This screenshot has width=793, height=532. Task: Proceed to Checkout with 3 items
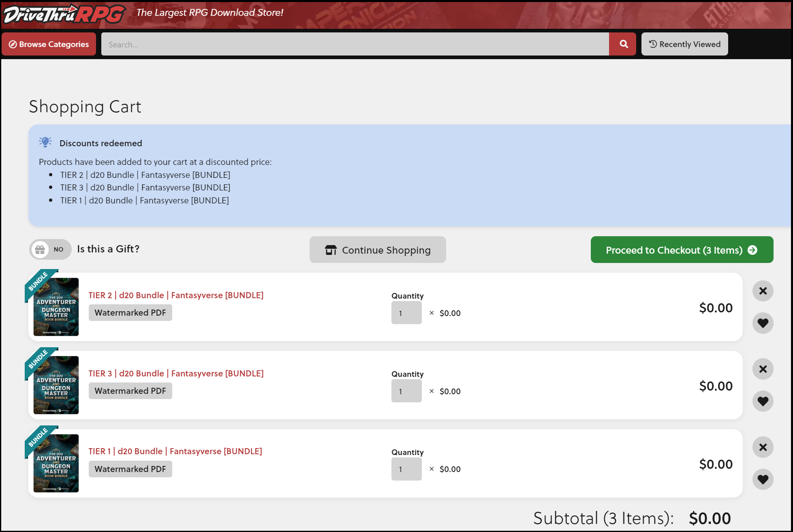[682, 250]
